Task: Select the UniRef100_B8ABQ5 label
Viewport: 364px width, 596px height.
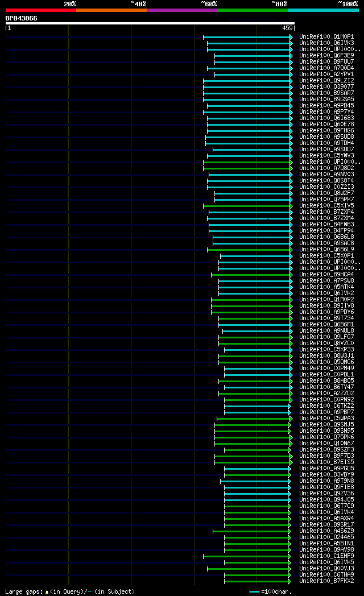Action: coord(326,381)
